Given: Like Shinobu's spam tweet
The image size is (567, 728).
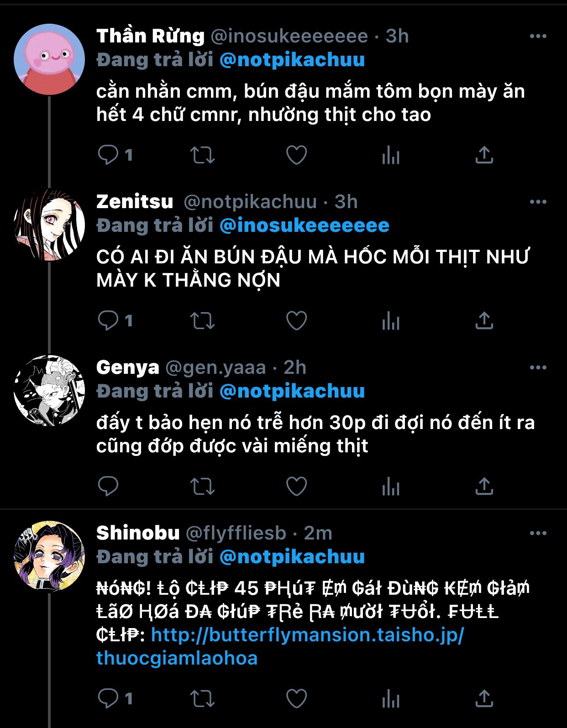Looking at the screenshot, I should click(x=296, y=698).
